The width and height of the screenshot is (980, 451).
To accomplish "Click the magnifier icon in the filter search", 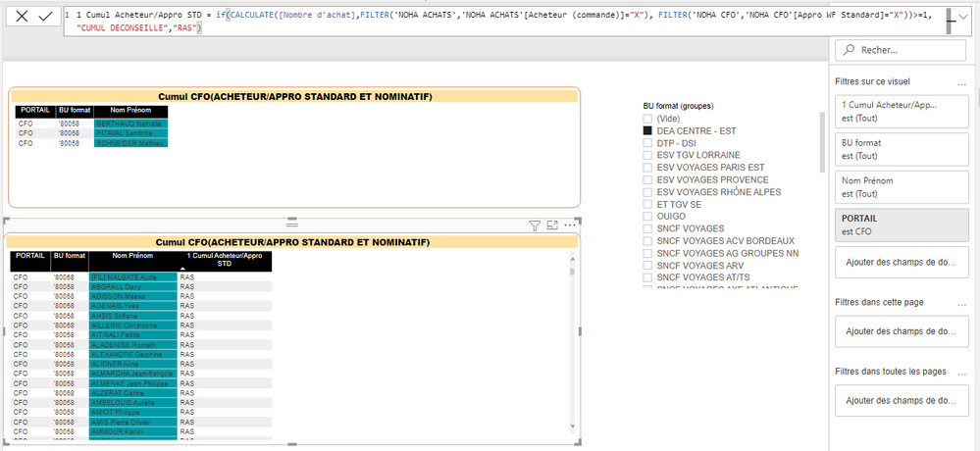I will coord(849,51).
